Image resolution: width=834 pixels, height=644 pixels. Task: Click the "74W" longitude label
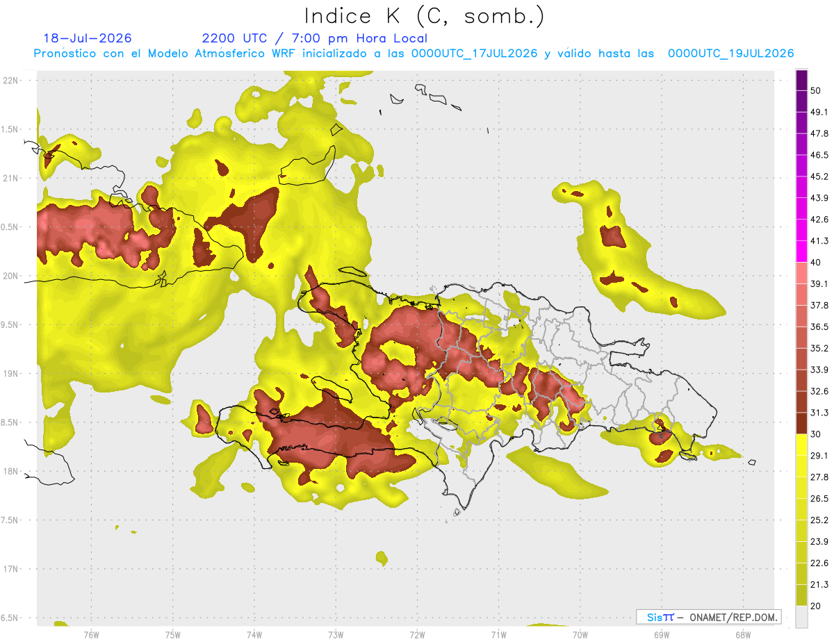pos(254,634)
